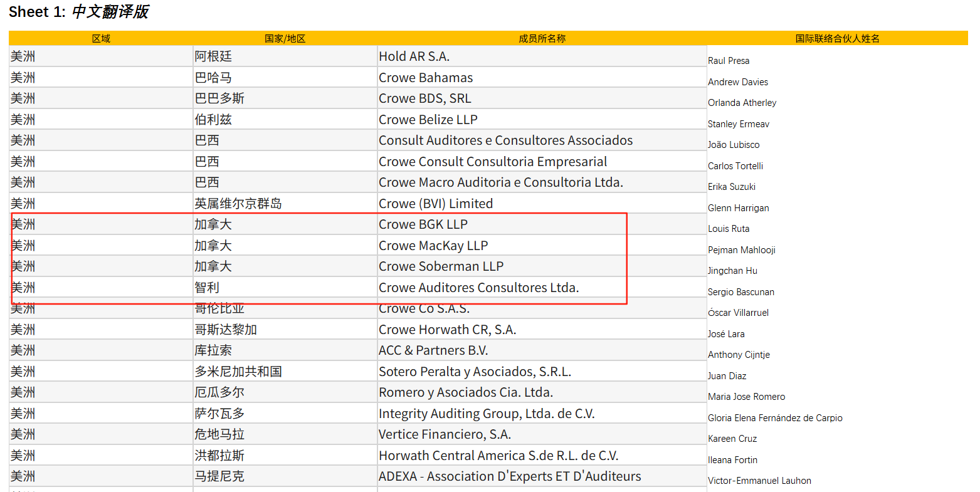Screen dimensions: 980x492
Task: Select partner name Maria Jose Romero
Action: tap(746, 397)
